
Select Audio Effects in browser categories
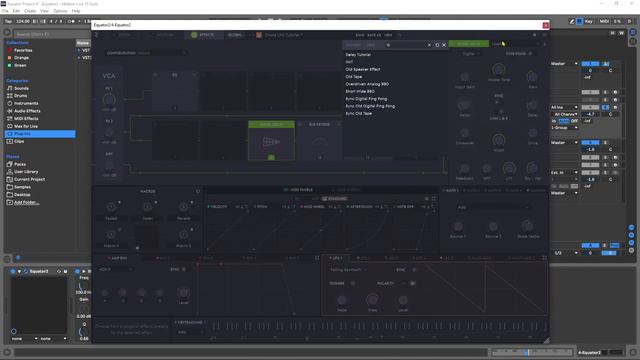click(x=27, y=111)
